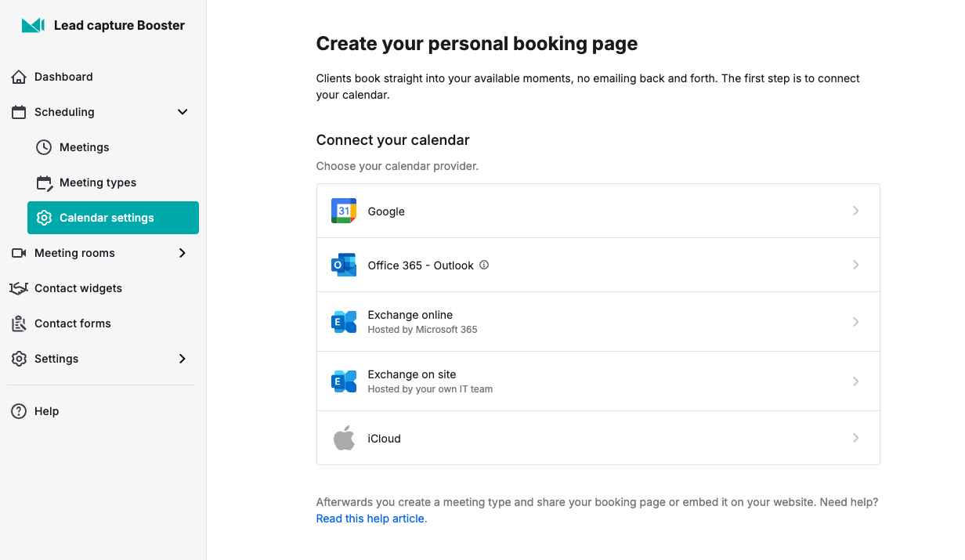Open Contact forms

[101, 323]
